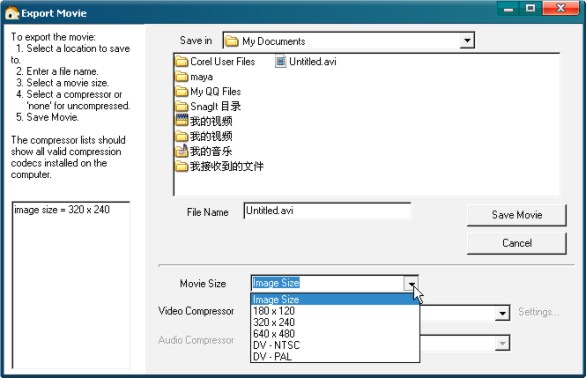Expand the Save in location dropdown
Image resolution: width=586 pixels, height=378 pixels.
tap(467, 40)
